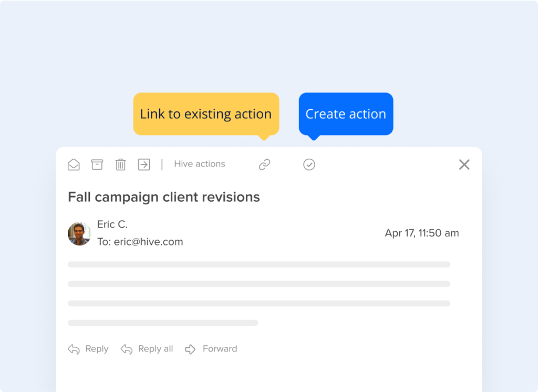
Task: Forward this email
Action: pos(211,349)
